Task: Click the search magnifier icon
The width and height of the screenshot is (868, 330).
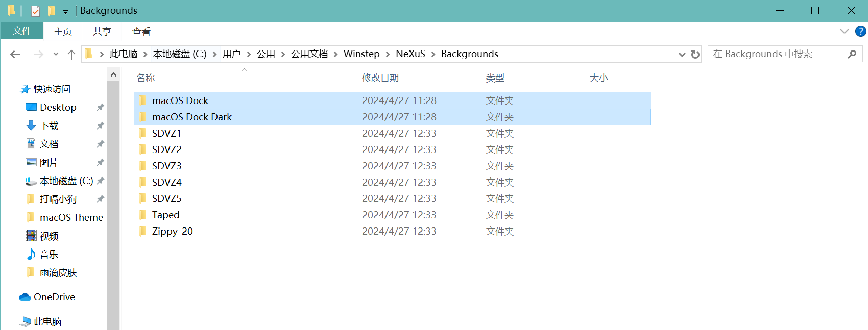Action: tap(852, 54)
